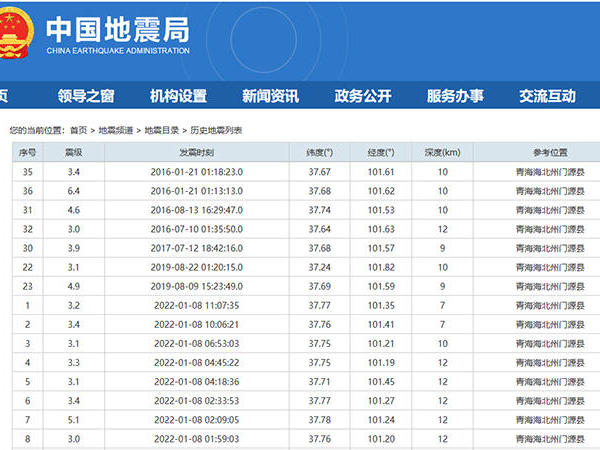This screenshot has height=450, width=600.
Task: Click the 2019-08-09 15:23:49.0 earthquake entry
Action: pyautogui.click(x=196, y=286)
